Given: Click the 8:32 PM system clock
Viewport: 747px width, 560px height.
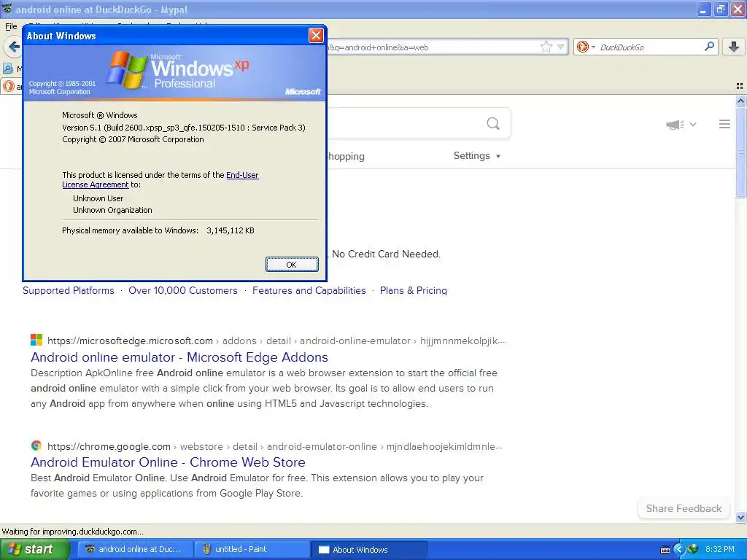Looking at the screenshot, I should click(720, 549).
